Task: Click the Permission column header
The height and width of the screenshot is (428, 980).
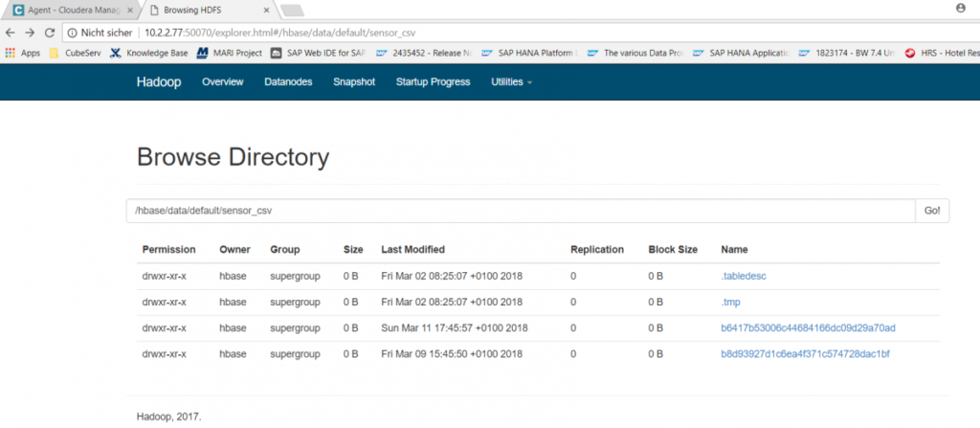Action: (x=168, y=249)
